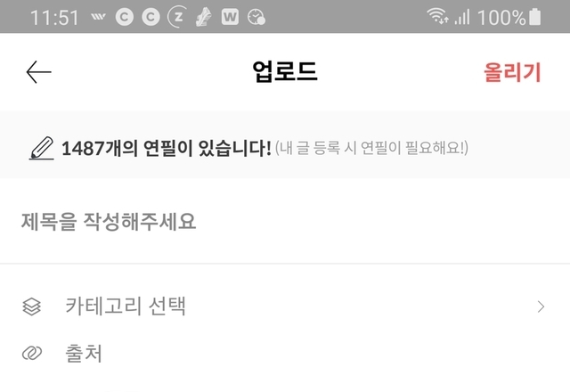Tap the 올리기 upload button
The height and width of the screenshot is (392, 570).
pyautogui.click(x=512, y=72)
